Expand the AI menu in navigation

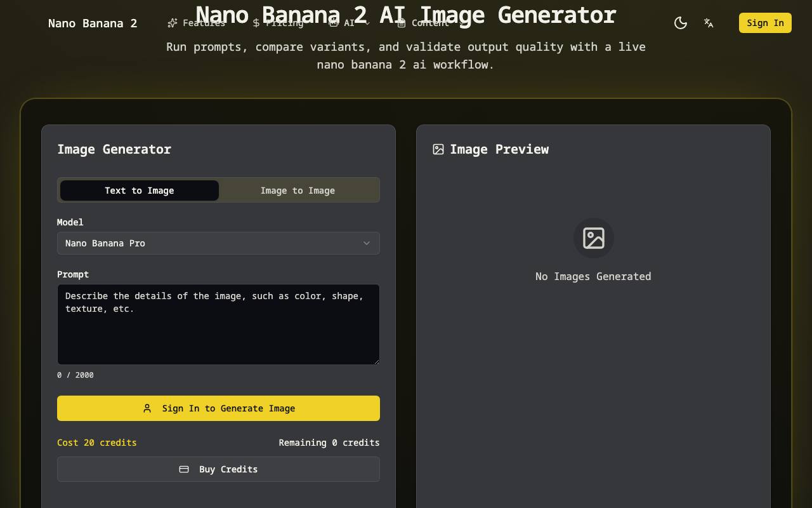[350, 23]
